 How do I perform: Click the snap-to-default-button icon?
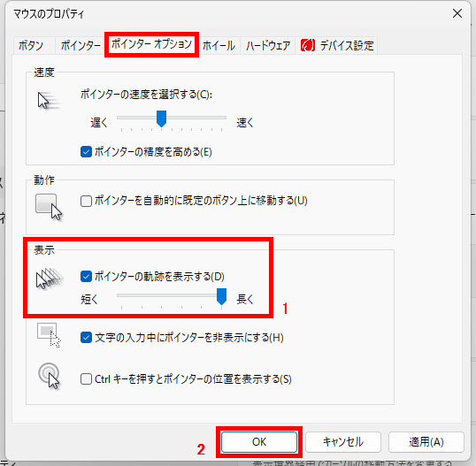coord(49,207)
